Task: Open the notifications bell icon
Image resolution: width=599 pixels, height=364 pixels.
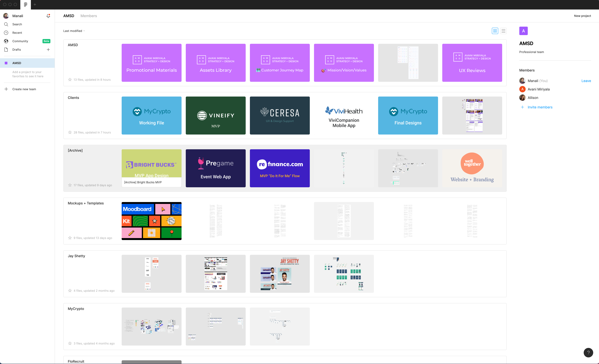Action: click(x=48, y=16)
